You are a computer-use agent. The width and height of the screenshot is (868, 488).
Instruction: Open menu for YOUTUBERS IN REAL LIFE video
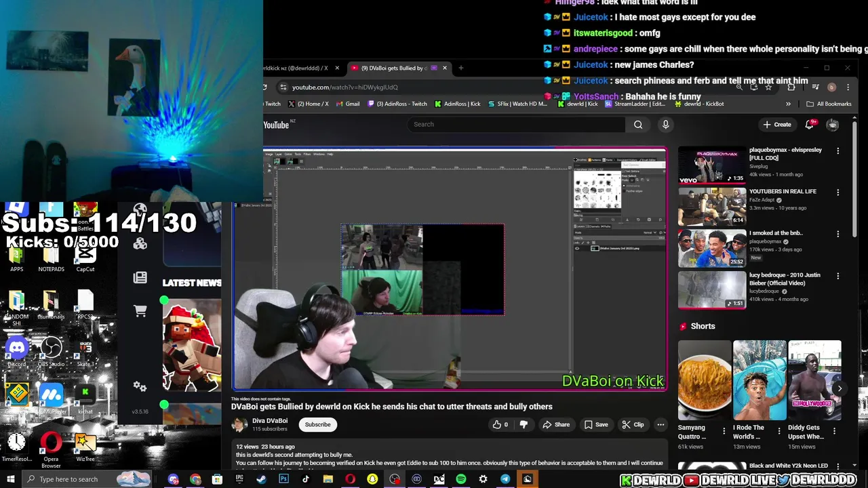coord(837,192)
